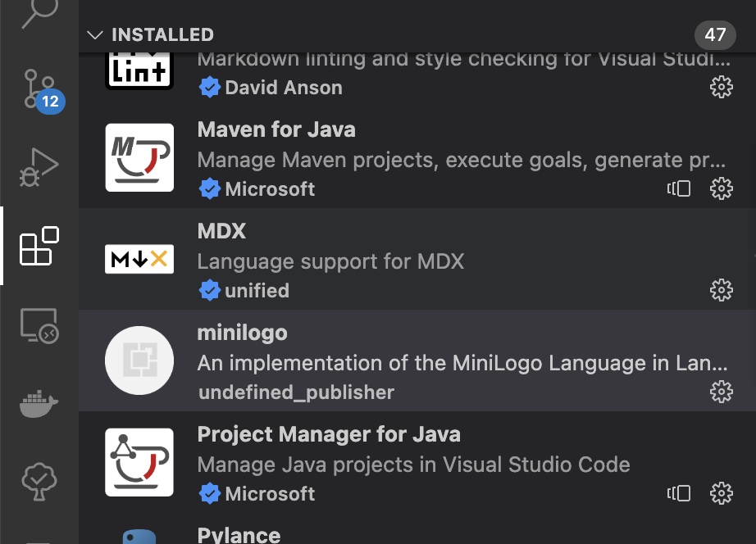
Task: Open Project Manager for Java gear
Action: click(721, 493)
